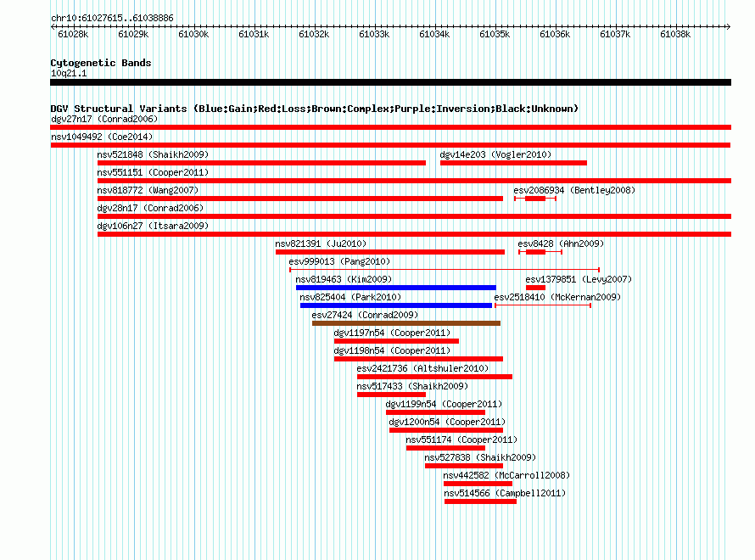
Task: Select esv1379851 (Levy2007) label
Action: (579, 279)
